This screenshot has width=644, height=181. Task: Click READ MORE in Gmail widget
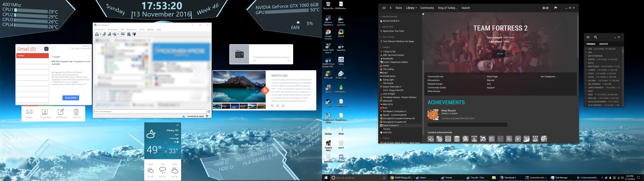[x=71, y=98]
